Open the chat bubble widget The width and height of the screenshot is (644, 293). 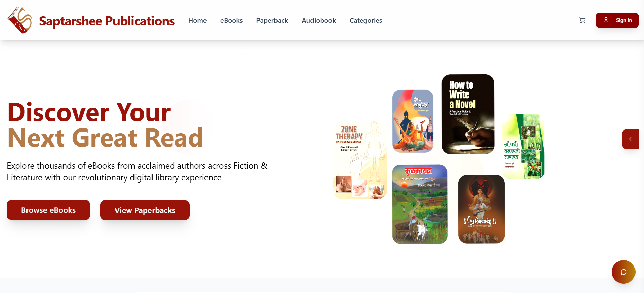point(623,272)
